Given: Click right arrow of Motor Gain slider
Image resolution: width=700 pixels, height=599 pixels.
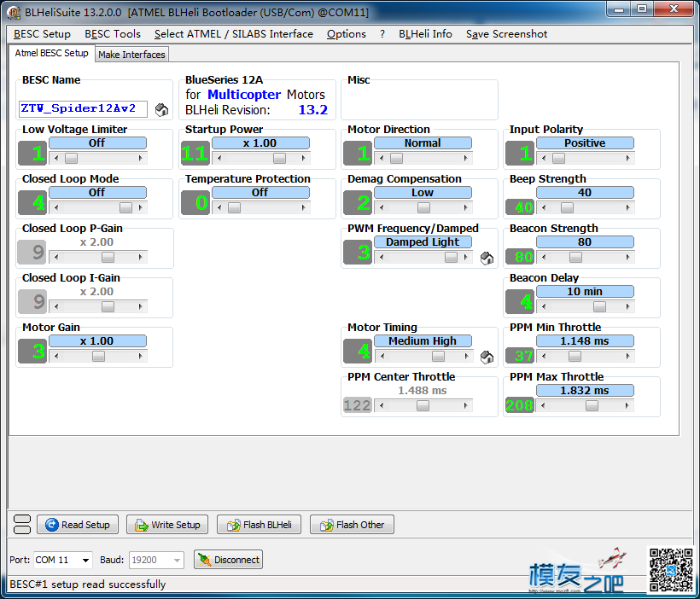Looking at the screenshot, I should tap(141, 356).
